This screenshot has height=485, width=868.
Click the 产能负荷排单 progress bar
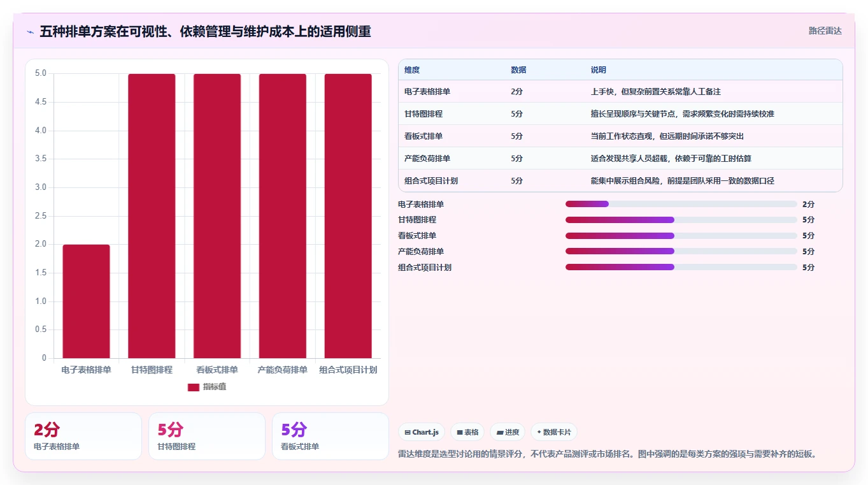[x=681, y=252]
